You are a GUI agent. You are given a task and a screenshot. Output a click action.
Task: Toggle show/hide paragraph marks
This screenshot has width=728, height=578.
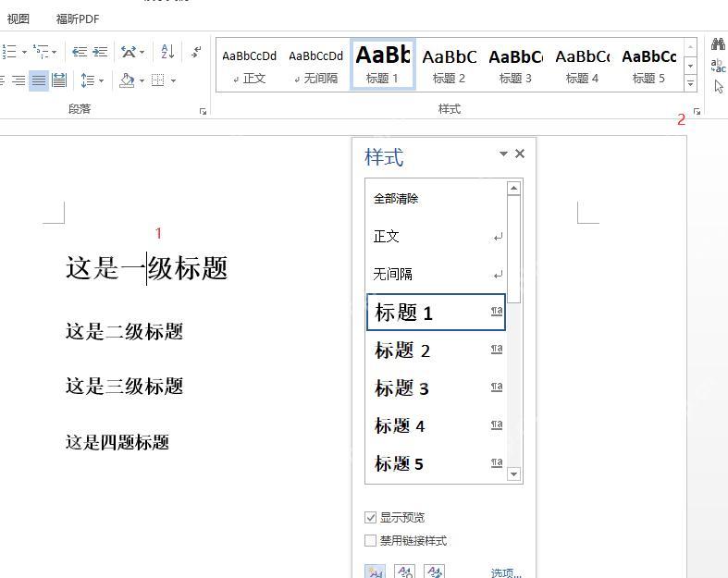[x=196, y=52]
